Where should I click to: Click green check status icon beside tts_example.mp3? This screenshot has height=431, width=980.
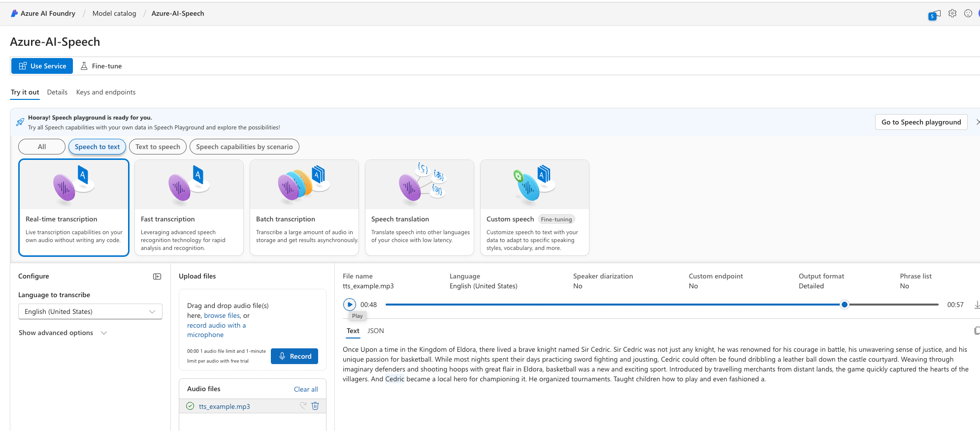tap(190, 406)
